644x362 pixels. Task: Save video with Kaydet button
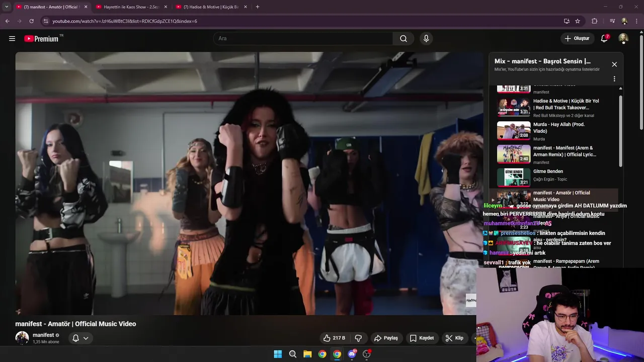(422, 338)
